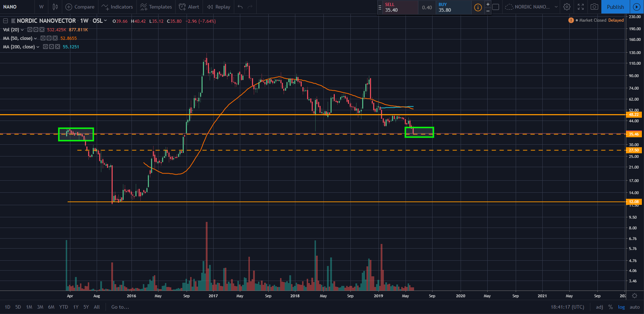
Task: Click the Publish button
Action: (615, 7)
